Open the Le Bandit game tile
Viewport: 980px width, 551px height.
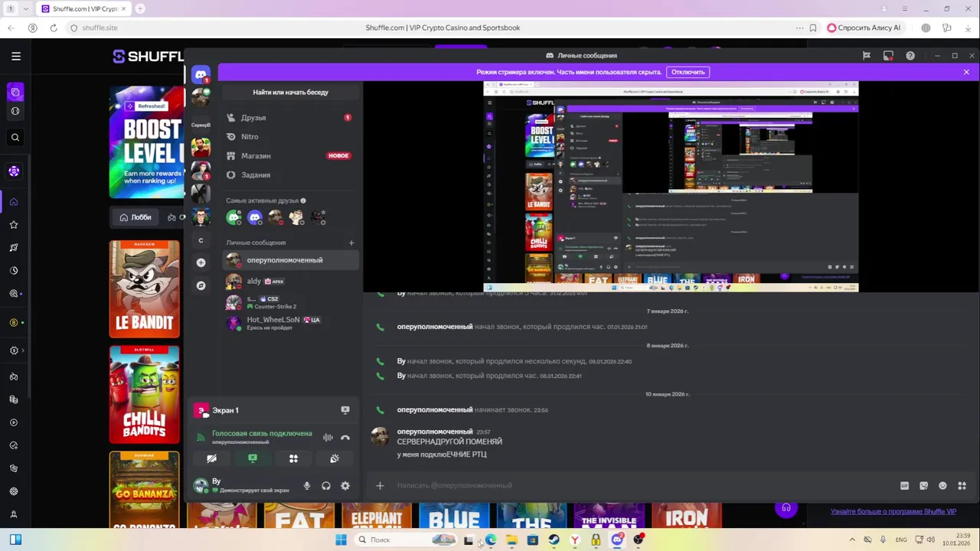pos(144,289)
